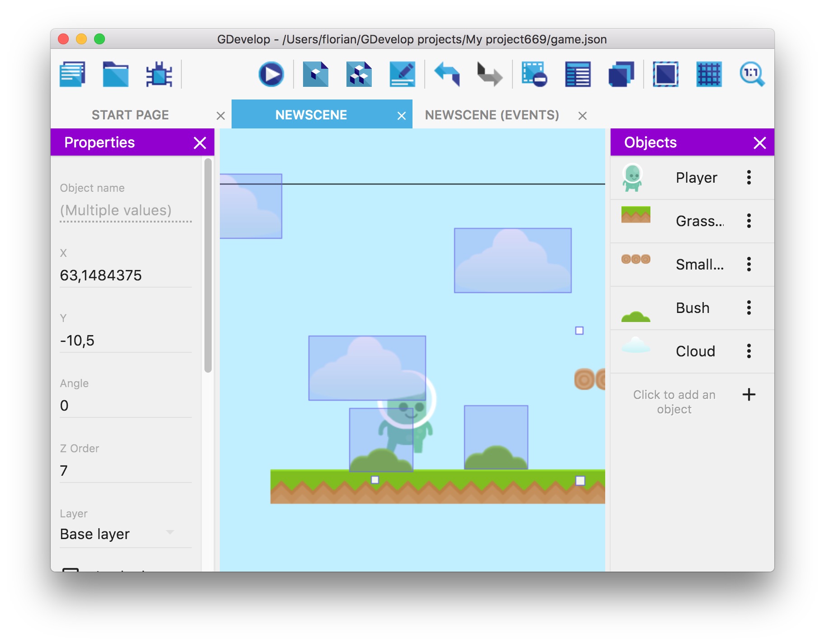Open the Layer dropdown showing Base layer
This screenshot has height=644, width=825.
coord(118,534)
